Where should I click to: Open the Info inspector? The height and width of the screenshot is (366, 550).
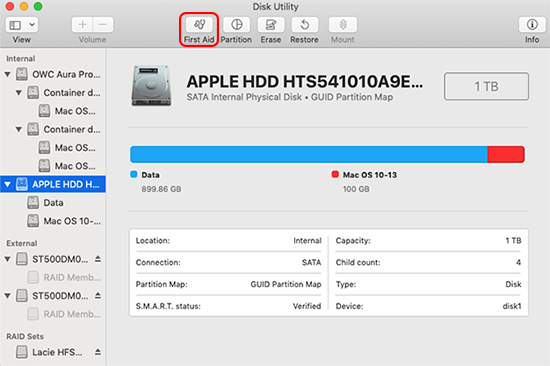pyautogui.click(x=532, y=25)
